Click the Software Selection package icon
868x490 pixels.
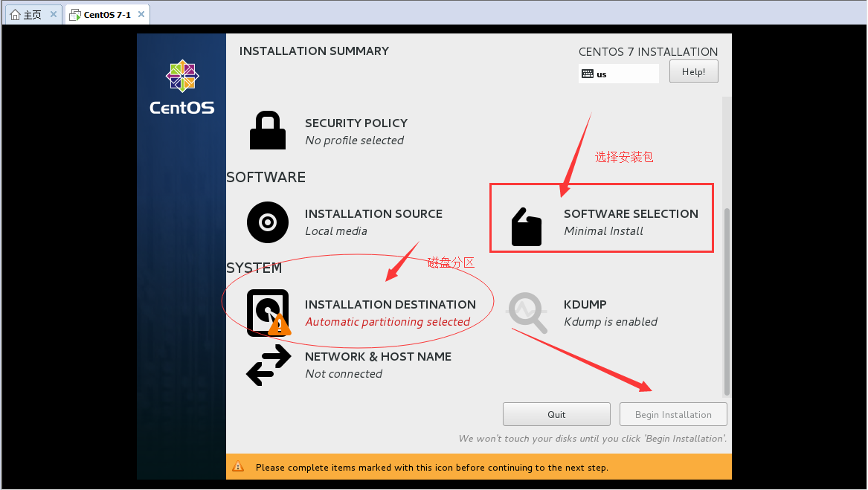pyautogui.click(x=527, y=227)
